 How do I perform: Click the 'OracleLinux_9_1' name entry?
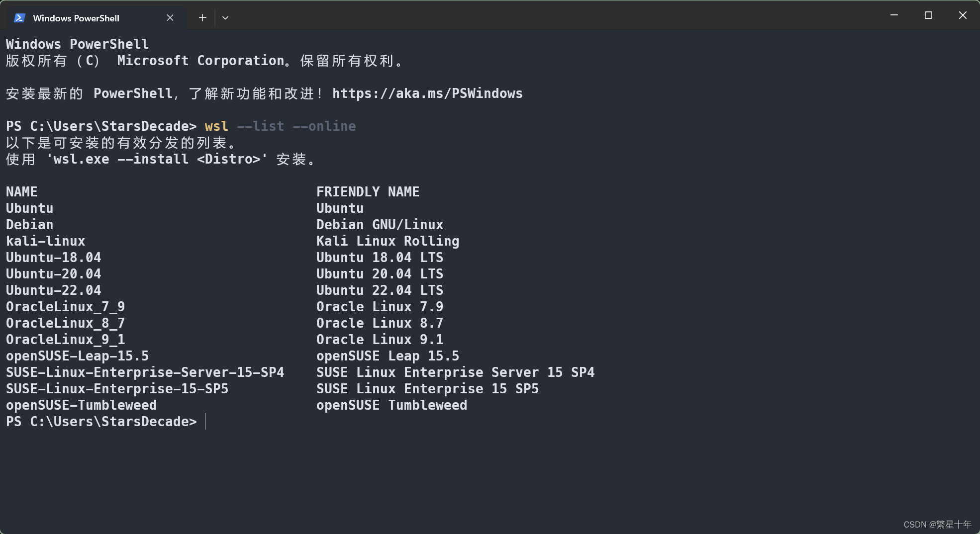point(66,340)
